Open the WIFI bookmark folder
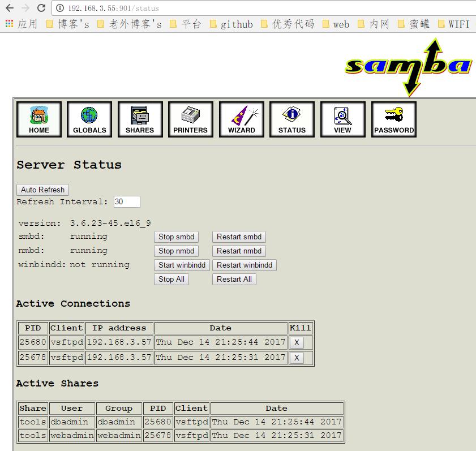 coord(454,24)
